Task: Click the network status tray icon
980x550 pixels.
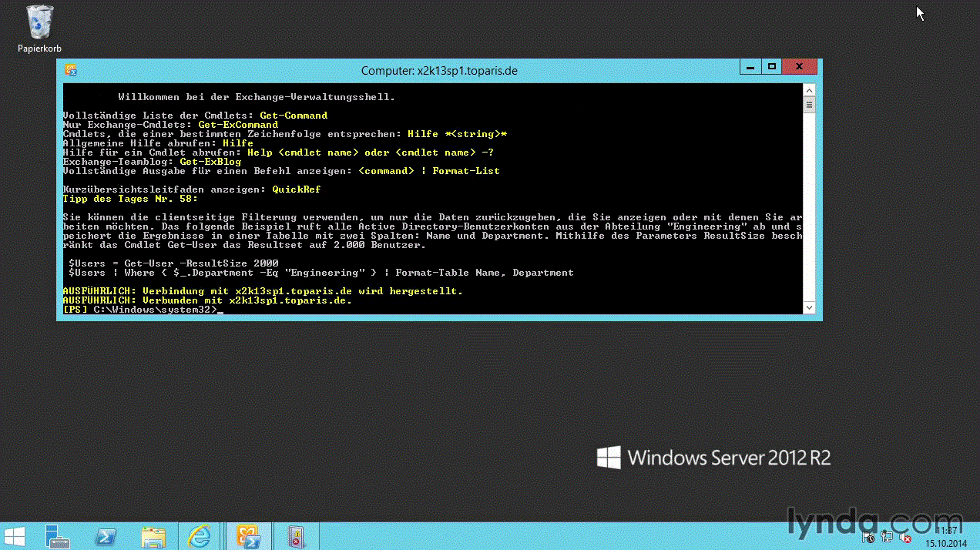Action: 887,538
